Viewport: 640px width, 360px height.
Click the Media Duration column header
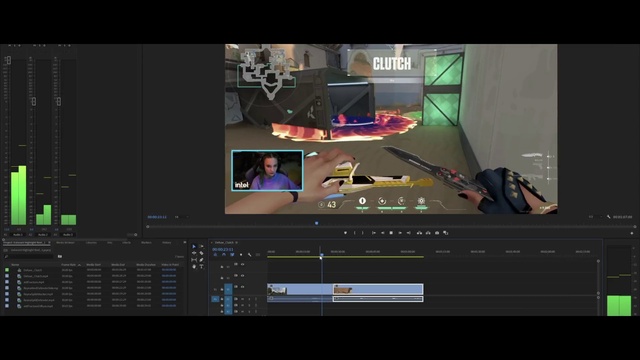(146, 264)
